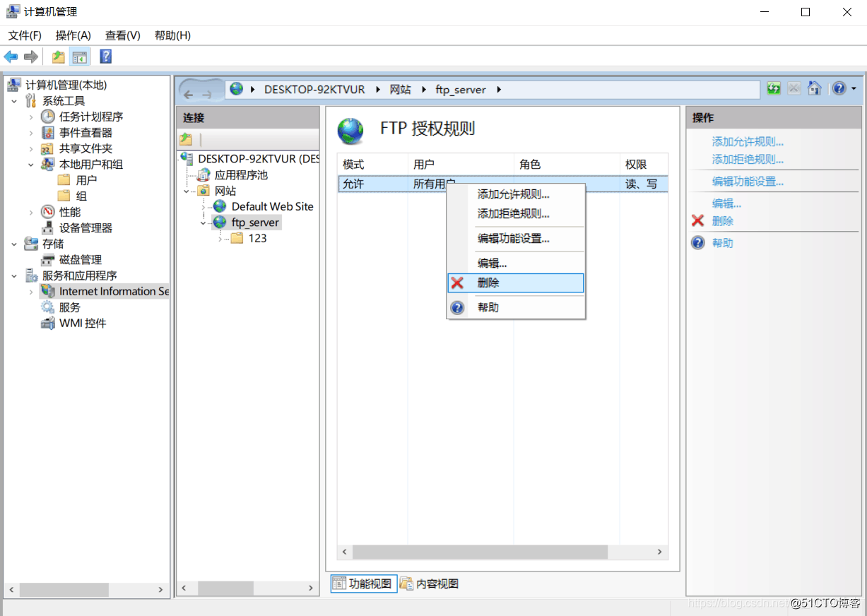Choose 帮助 in the context menu
Screen dimensions: 867x616
point(516,307)
